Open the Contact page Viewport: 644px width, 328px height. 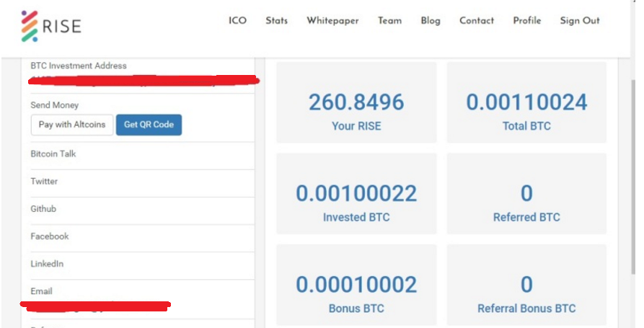click(477, 20)
